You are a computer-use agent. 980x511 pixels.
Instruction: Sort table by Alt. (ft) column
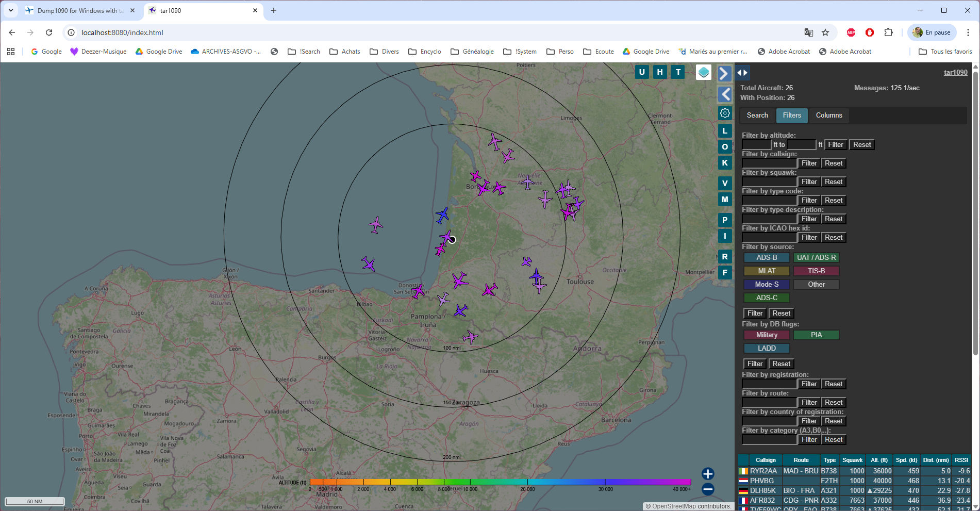click(879, 460)
